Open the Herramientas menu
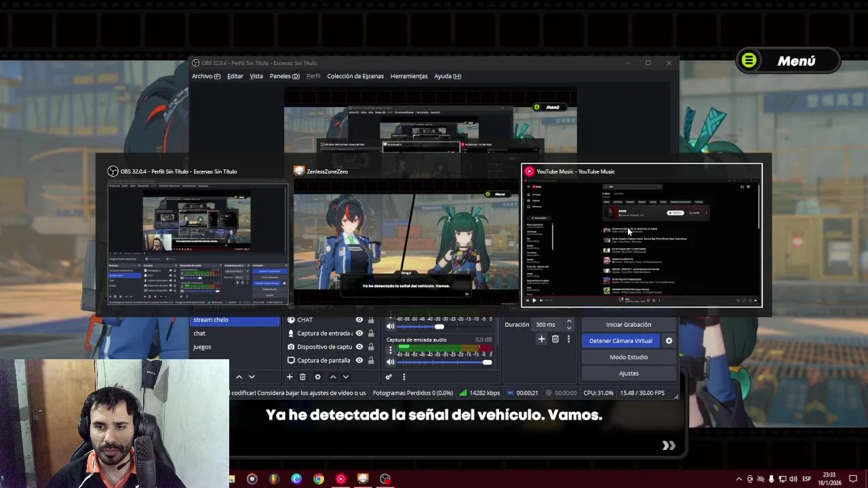868x488 pixels. pos(409,77)
